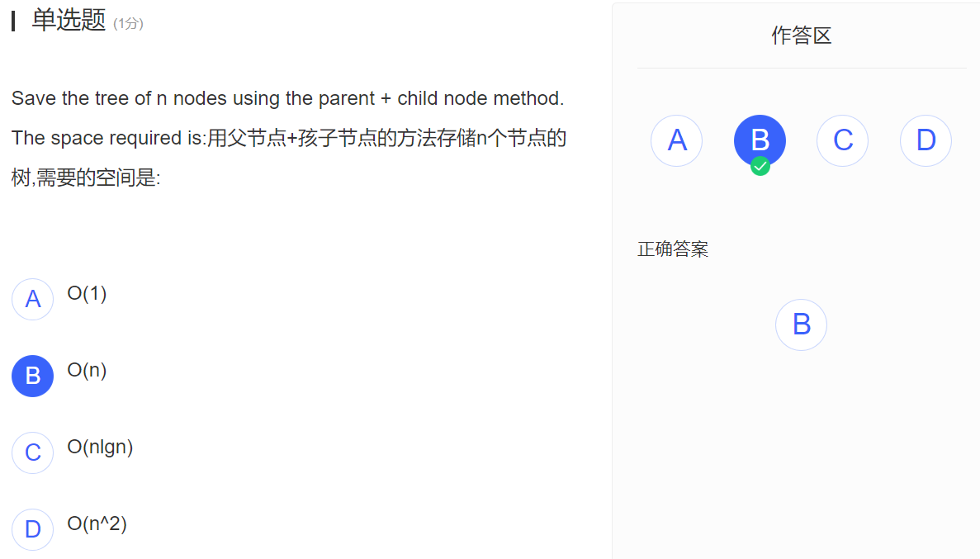Click the O(n^2) answer text
Viewport: 980px width, 559px height.
[97, 523]
